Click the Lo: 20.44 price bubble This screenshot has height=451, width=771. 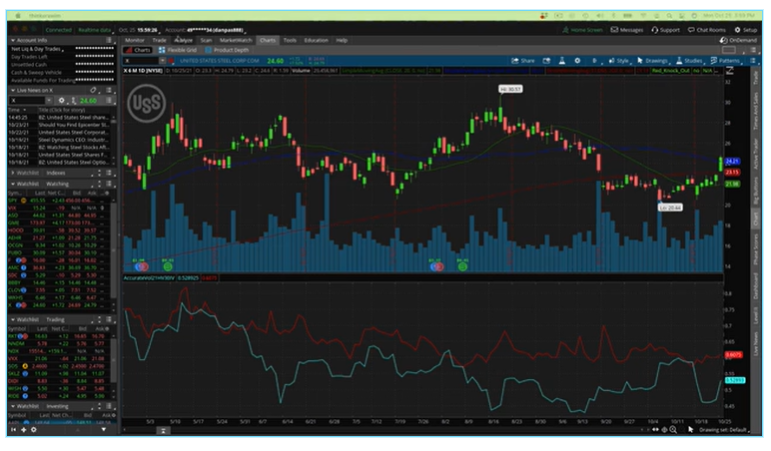670,208
